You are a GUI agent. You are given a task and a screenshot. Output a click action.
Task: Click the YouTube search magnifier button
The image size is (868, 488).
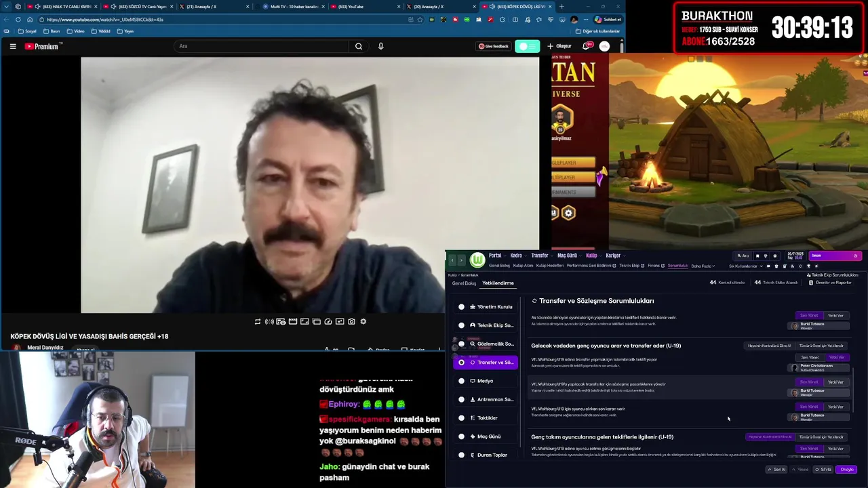359,46
